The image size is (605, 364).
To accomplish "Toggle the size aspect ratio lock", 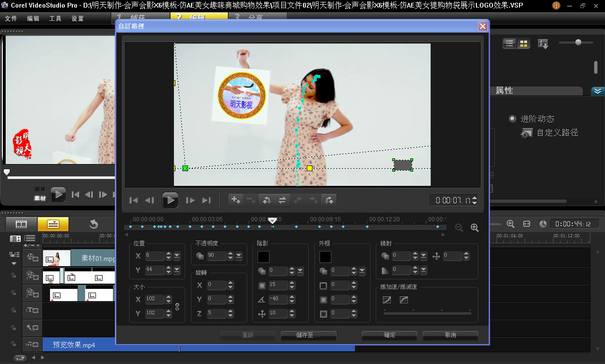I will pyautogui.click(x=177, y=306).
